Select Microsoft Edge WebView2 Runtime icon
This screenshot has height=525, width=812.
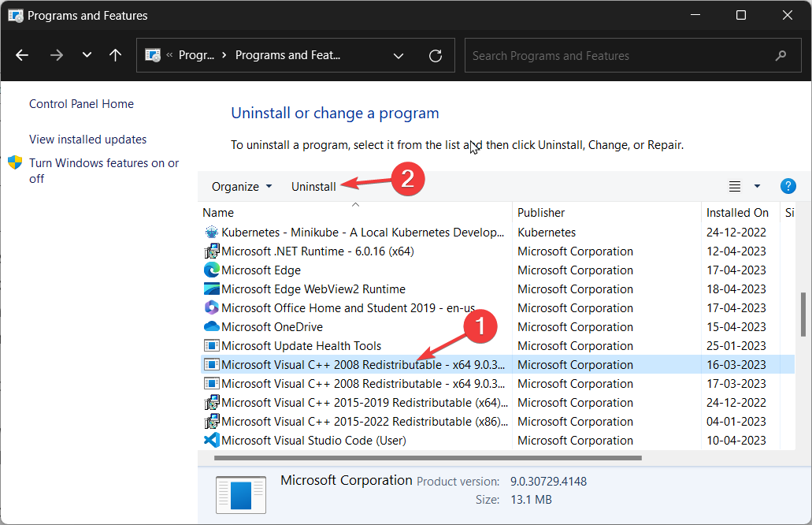click(211, 289)
